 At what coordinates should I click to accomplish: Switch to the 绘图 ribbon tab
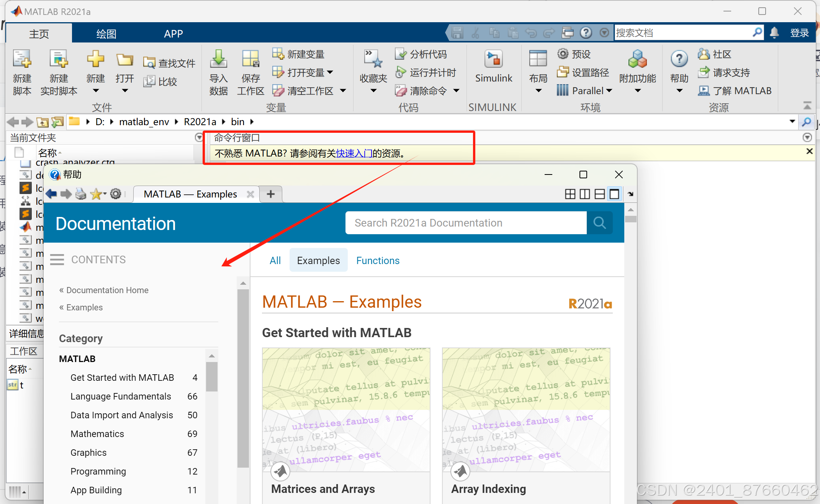point(106,34)
